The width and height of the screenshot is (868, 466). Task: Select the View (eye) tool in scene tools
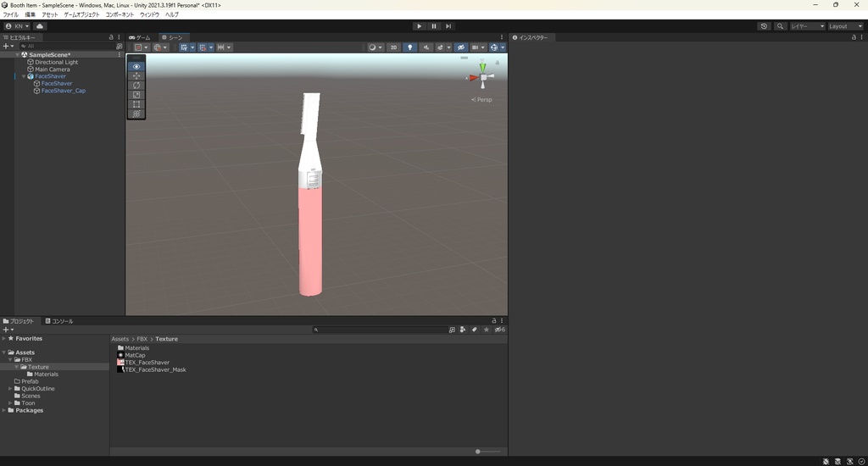[136, 66]
